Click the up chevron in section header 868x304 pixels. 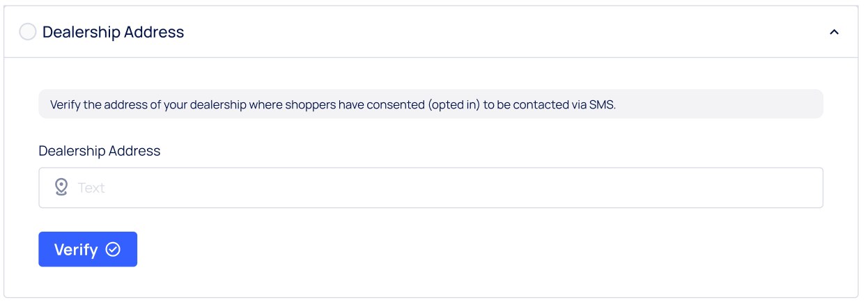pyautogui.click(x=834, y=32)
